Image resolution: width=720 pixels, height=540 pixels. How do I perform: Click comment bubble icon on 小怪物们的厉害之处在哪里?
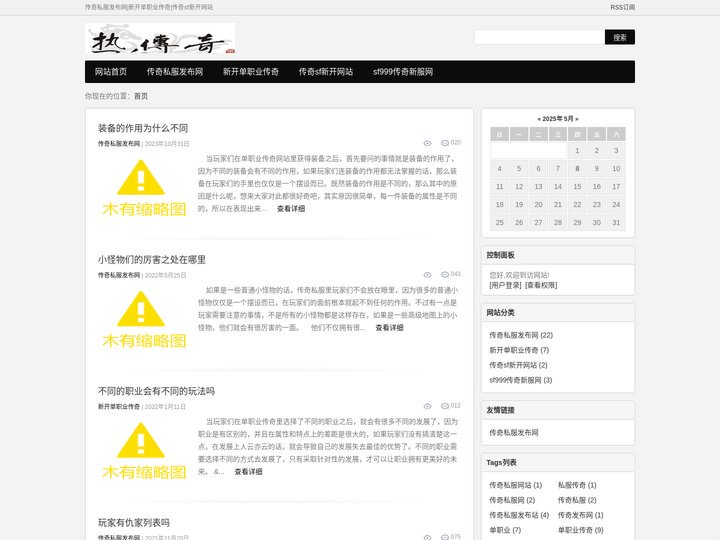(x=444, y=274)
